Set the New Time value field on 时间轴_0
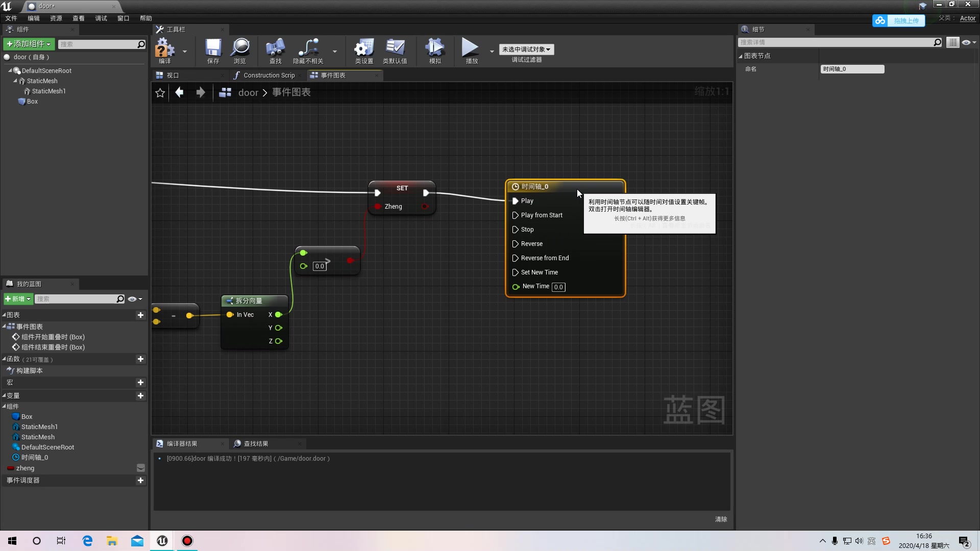The width and height of the screenshot is (980, 551). click(x=558, y=287)
